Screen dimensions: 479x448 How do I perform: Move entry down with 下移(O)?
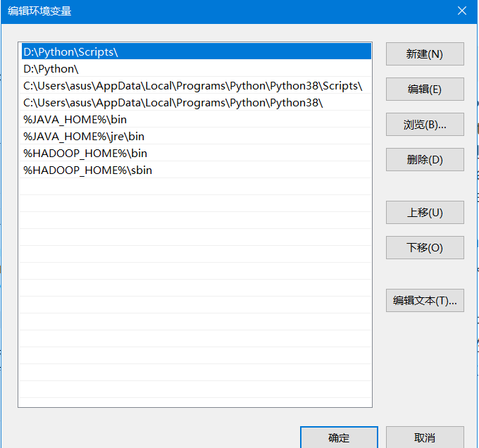425,248
